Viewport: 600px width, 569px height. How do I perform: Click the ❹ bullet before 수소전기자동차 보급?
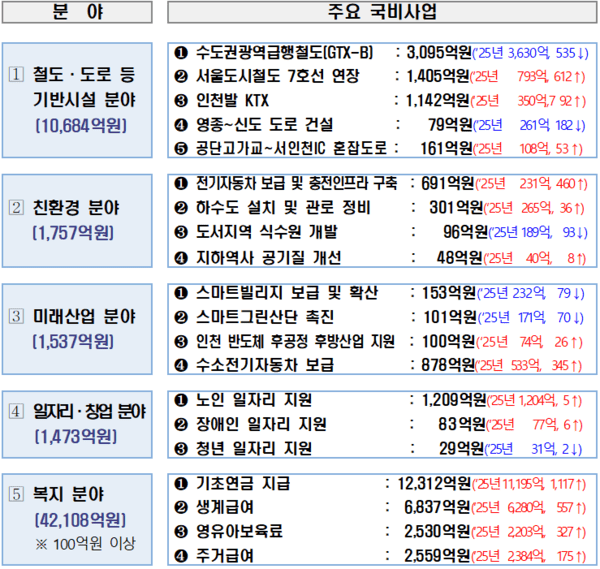click(181, 366)
